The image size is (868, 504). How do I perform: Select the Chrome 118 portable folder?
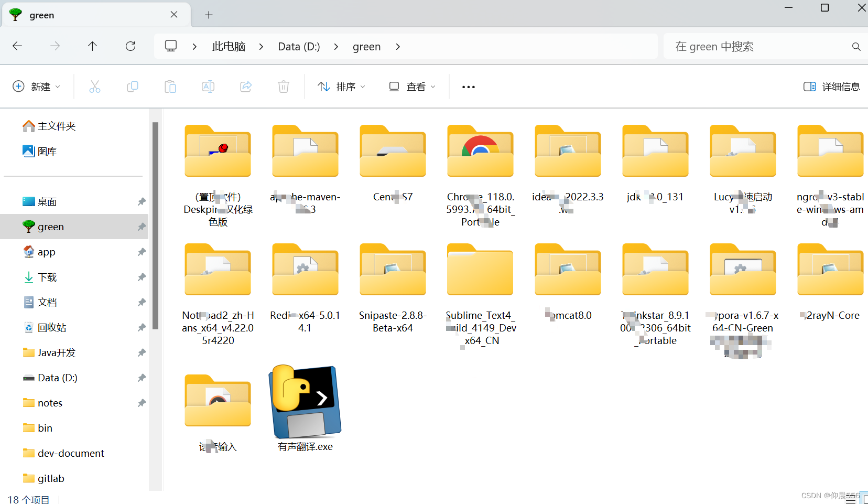(x=480, y=152)
